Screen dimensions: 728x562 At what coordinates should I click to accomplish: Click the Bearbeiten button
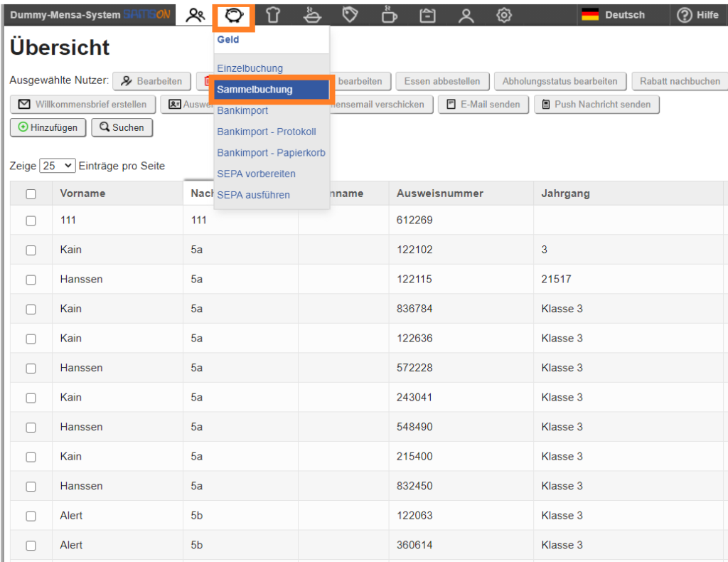point(151,81)
